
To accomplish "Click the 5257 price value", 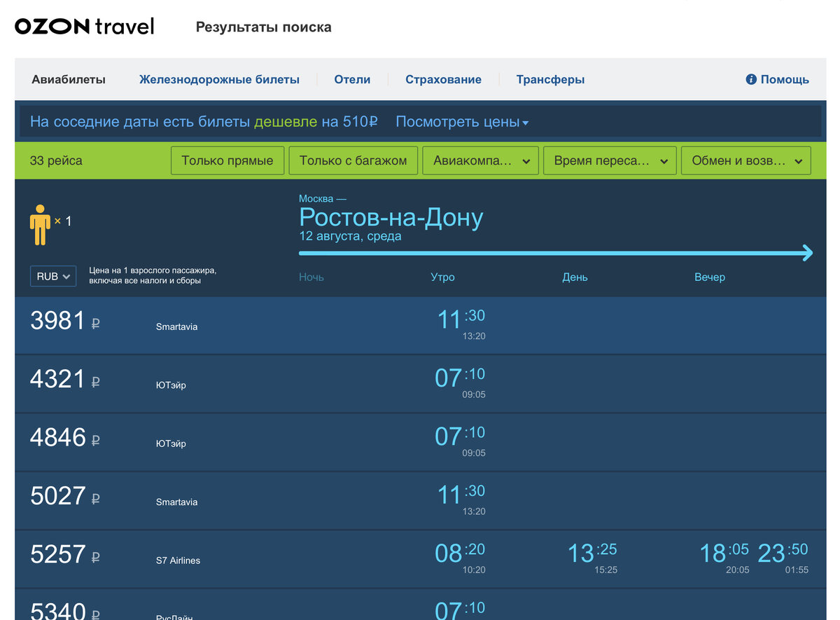I will (x=57, y=555).
